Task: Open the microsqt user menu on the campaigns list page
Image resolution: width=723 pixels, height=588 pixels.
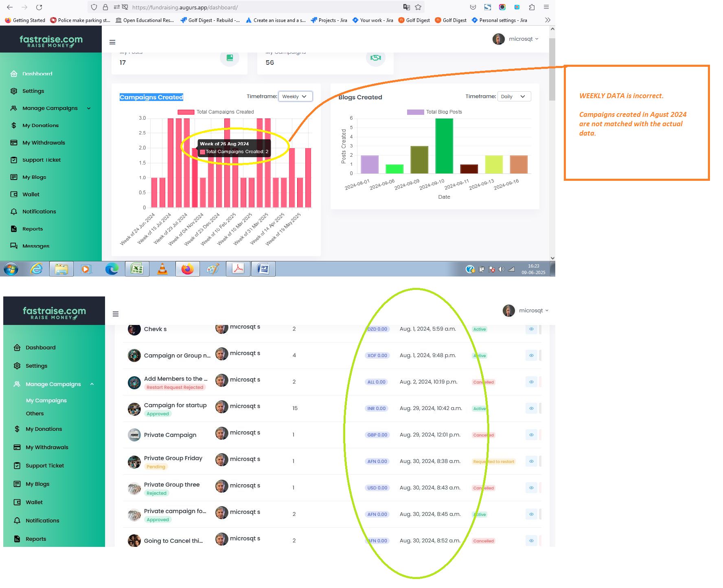Action: tap(526, 311)
